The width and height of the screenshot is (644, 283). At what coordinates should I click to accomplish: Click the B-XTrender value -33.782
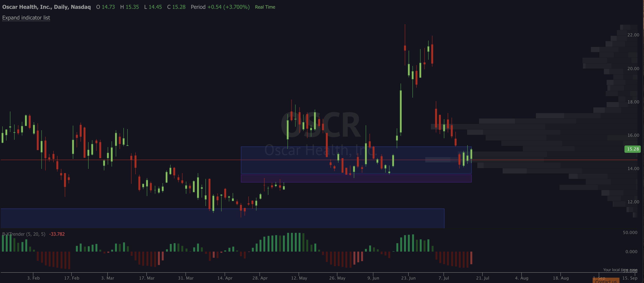coord(57,234)
